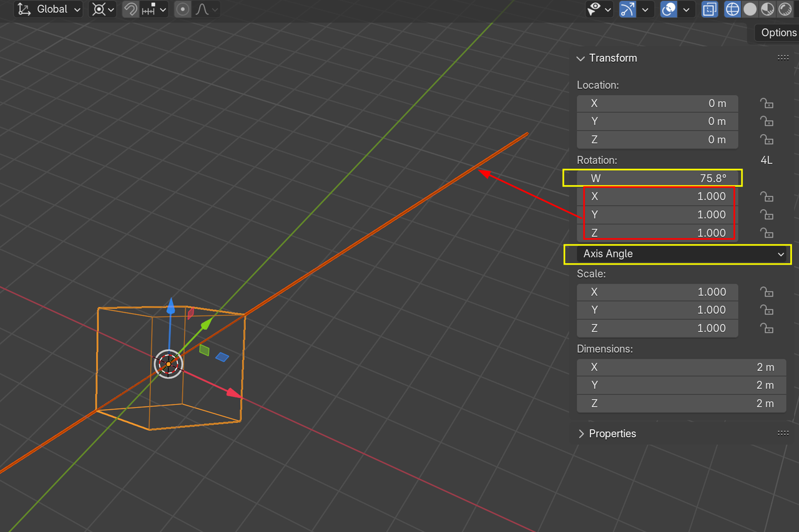This screenshot has height=532, width=799.
Task: Toggle proportional editing
Action: [182, 9]
